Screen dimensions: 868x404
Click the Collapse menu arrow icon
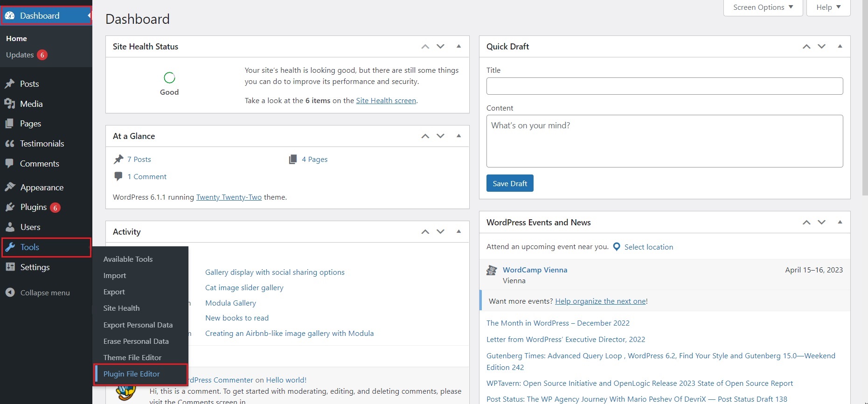(10, 293)
